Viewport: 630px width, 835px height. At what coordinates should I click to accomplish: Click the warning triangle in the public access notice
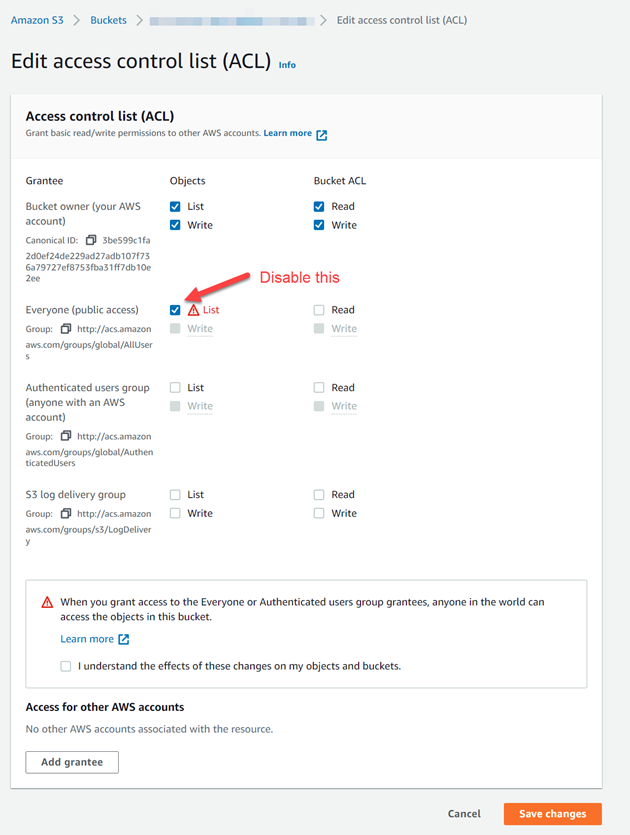tap(47, 602)
